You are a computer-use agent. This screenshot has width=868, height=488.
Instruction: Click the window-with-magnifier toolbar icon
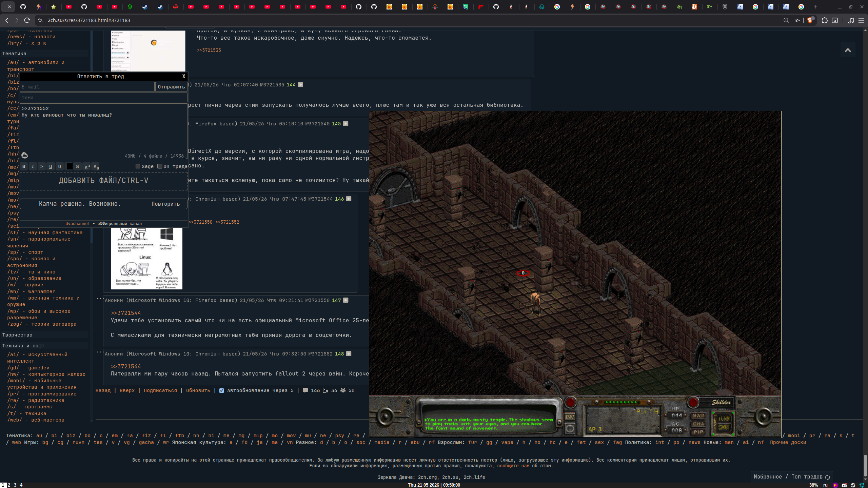(x=835, y=20)
